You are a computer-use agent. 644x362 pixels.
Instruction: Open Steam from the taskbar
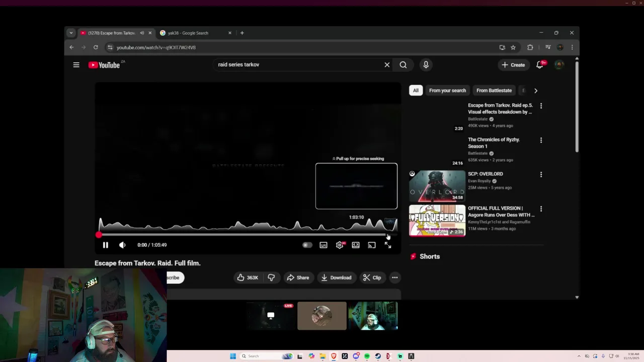pos(378,356)
